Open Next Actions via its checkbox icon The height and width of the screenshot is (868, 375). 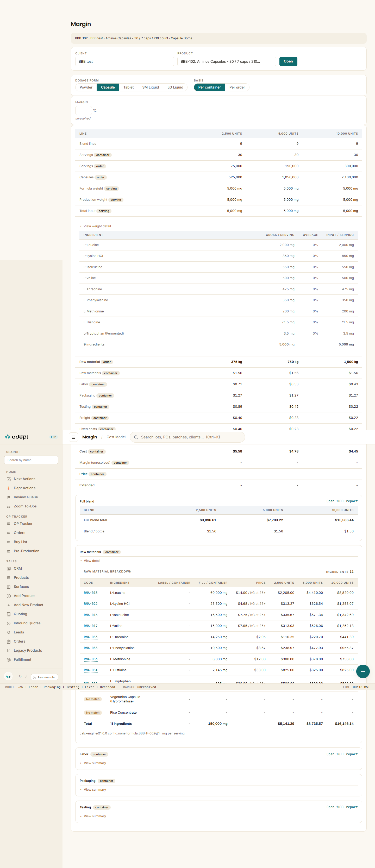[9, 479]
